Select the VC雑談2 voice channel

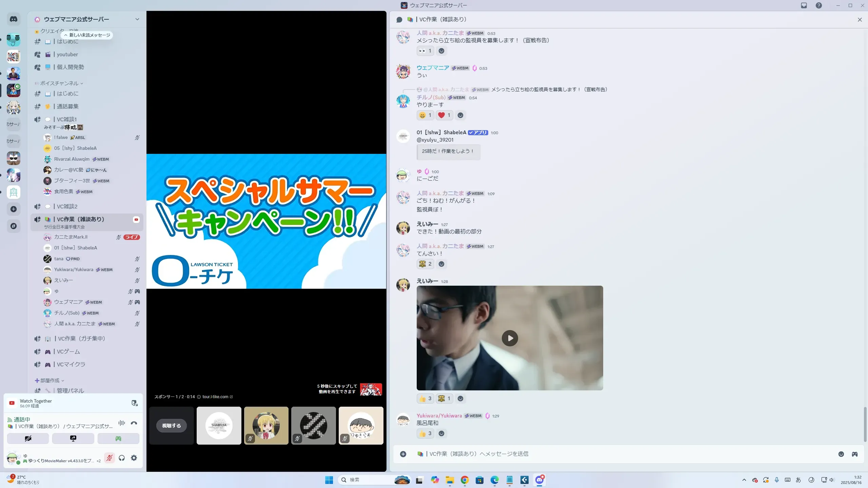67,206
